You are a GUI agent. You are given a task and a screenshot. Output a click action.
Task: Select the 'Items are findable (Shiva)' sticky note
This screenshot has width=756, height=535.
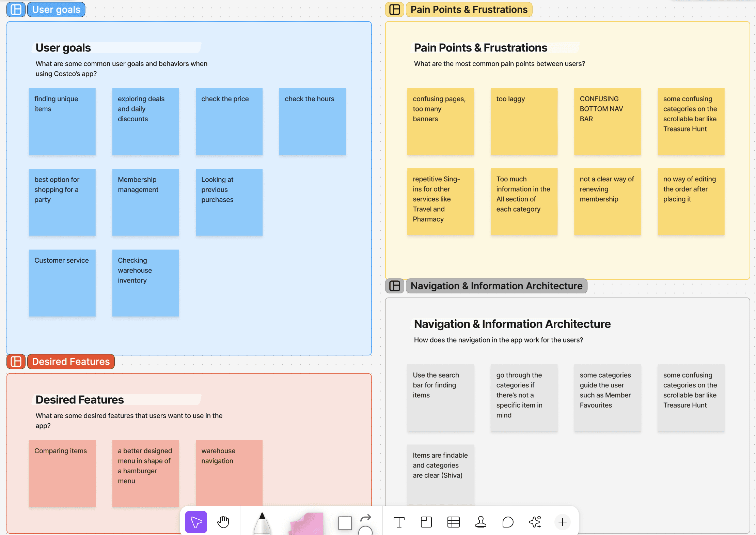point(441,475)
